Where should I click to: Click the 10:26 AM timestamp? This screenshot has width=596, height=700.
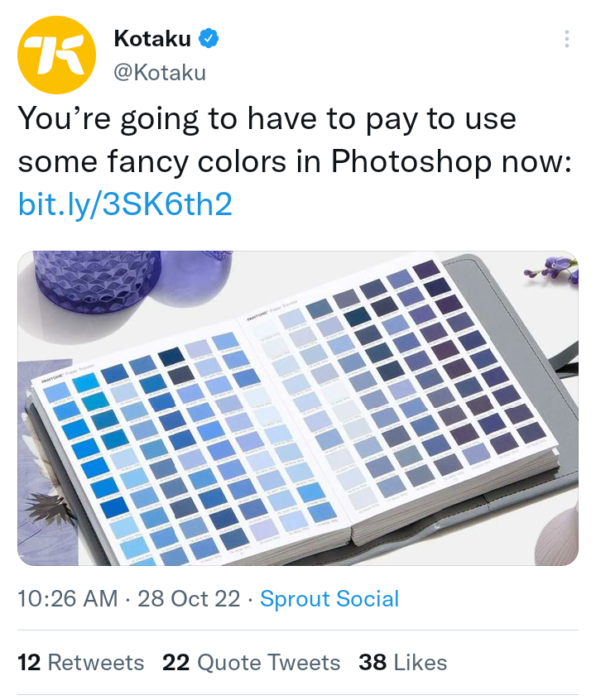(67, 599)
